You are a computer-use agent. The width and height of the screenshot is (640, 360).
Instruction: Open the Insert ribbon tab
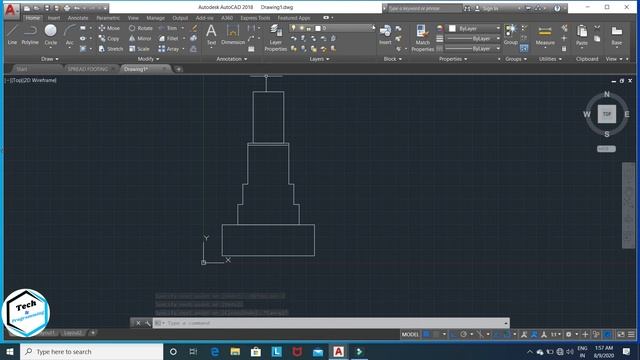point(54,18)
